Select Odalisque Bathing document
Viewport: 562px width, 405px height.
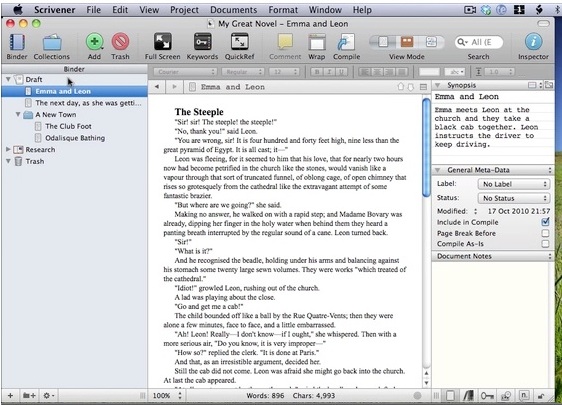click(75, 138)
